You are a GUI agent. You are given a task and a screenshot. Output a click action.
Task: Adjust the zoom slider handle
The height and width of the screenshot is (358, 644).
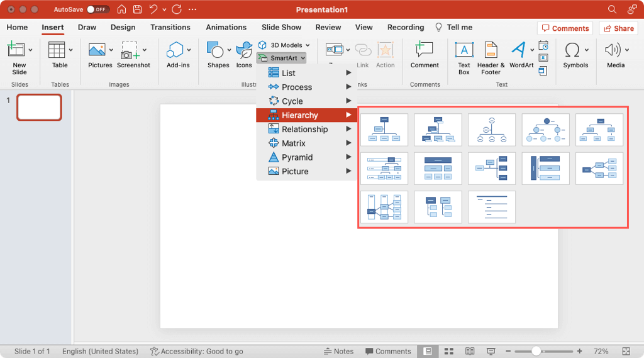(x=536, y=351)
